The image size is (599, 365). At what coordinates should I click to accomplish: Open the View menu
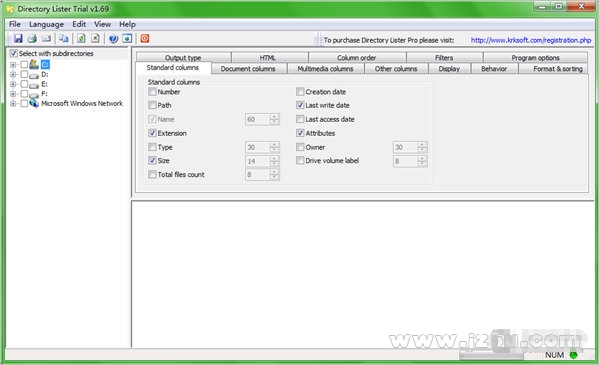[102, 24]
